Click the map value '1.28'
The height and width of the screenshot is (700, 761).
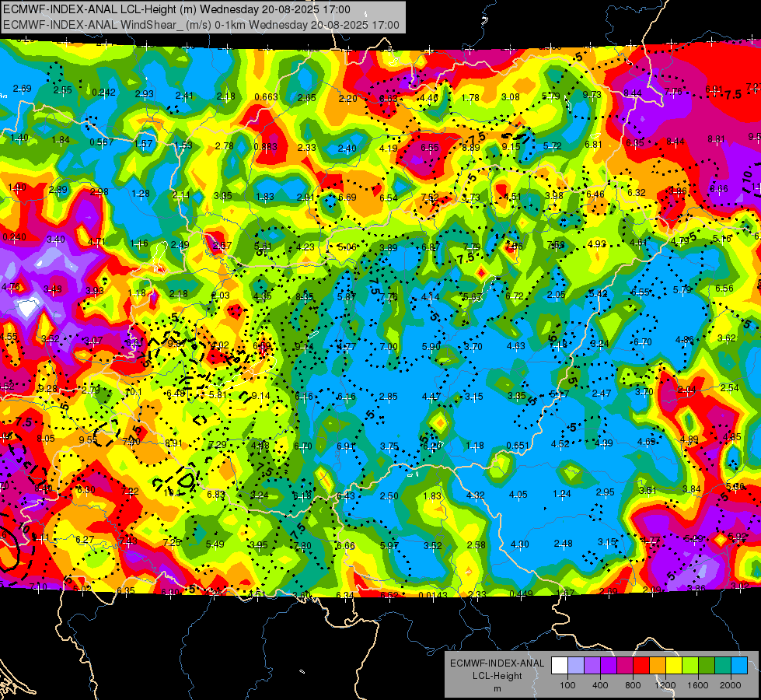(141, 194)
